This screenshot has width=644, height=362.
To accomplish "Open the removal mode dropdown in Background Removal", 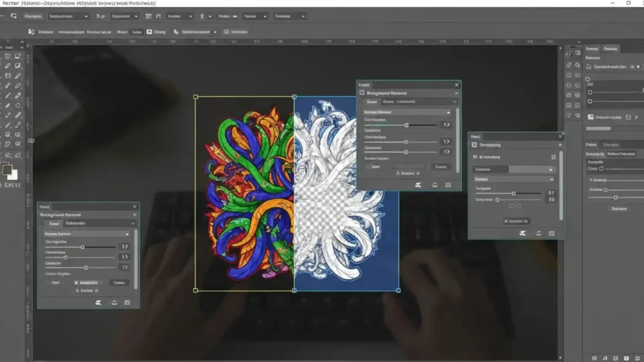I will point(408,112).
